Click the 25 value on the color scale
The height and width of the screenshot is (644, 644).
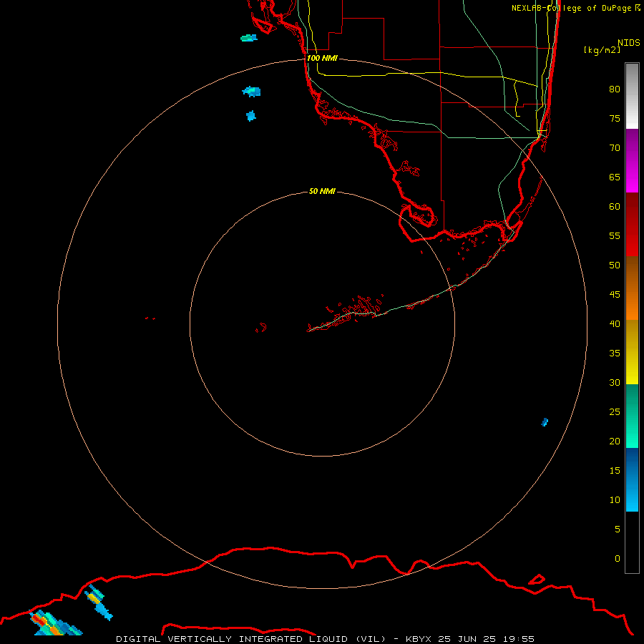(x=615, y=411)
